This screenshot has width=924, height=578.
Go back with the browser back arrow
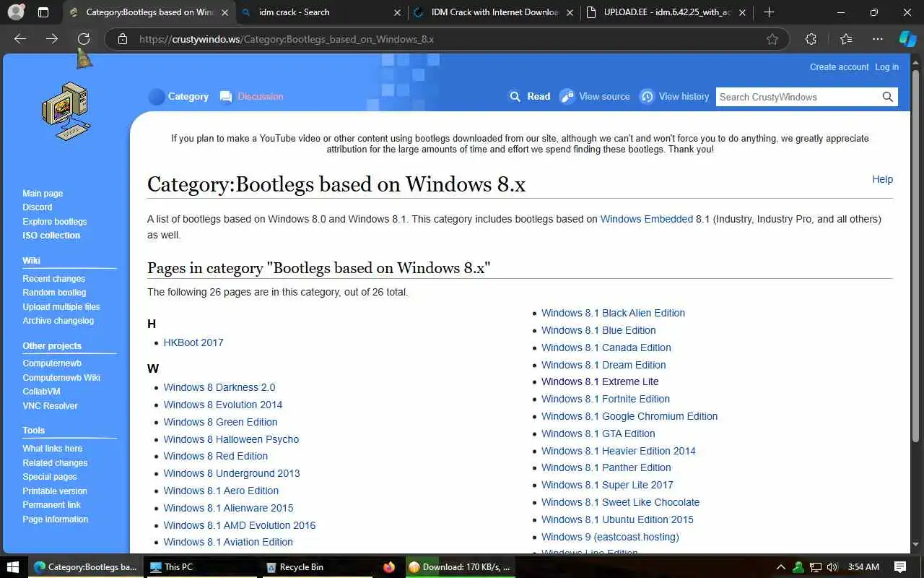pos(20,39)
